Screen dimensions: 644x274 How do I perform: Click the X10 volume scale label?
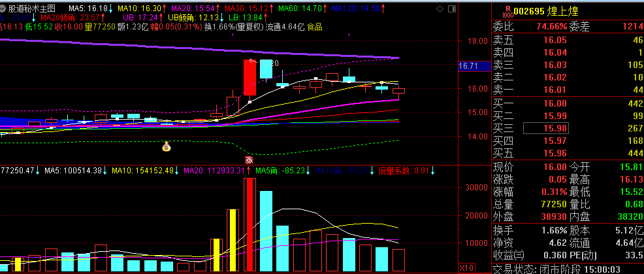(x=465, y=267)
